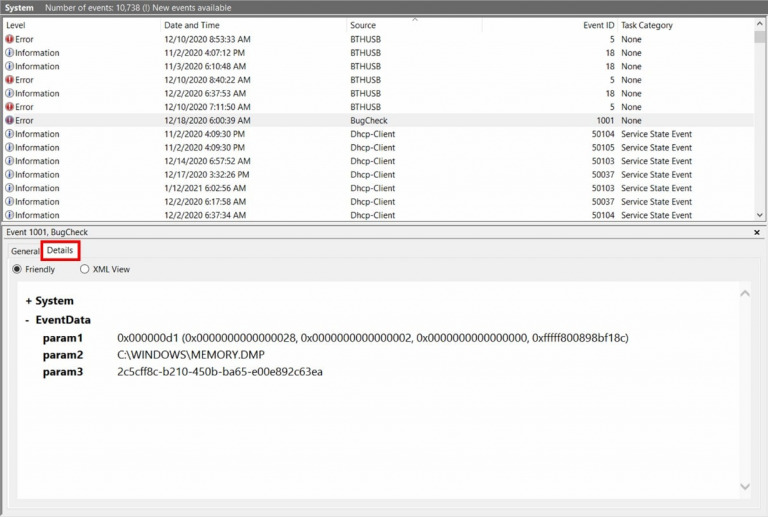Select the Friendly view radio button
Screen dimensions: 768x517
[17, 269]
